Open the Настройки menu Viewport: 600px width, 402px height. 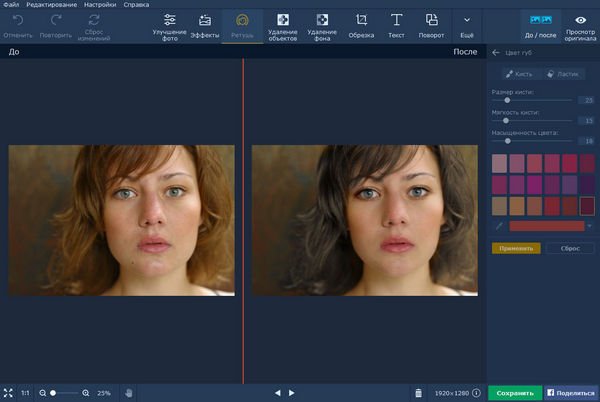point(100,5)
